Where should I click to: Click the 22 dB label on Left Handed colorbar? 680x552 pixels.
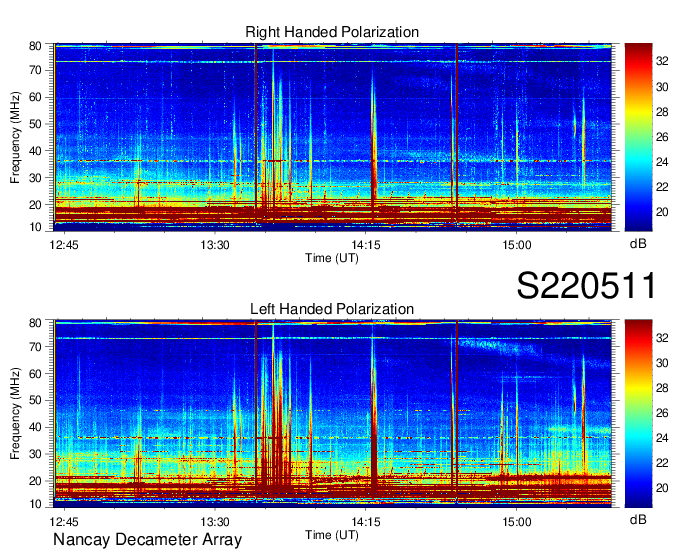point(662,463)
